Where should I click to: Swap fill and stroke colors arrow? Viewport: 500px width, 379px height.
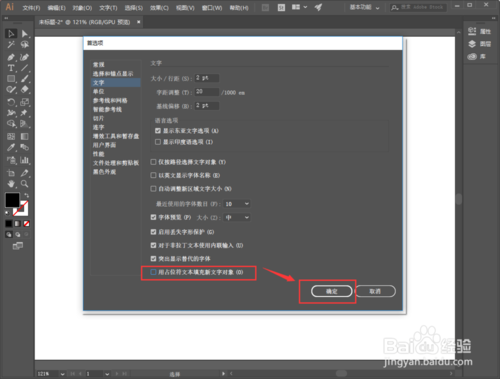[x=26, y=195]
